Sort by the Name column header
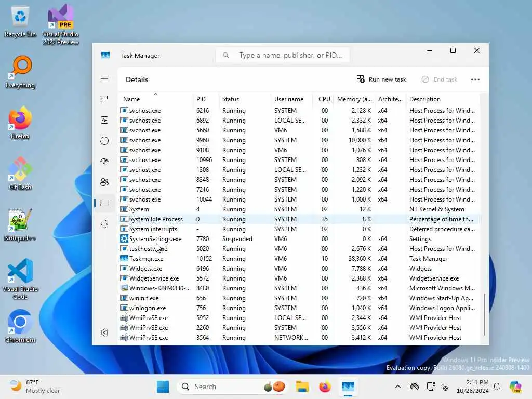532x399 pixels. coord(155,99)
